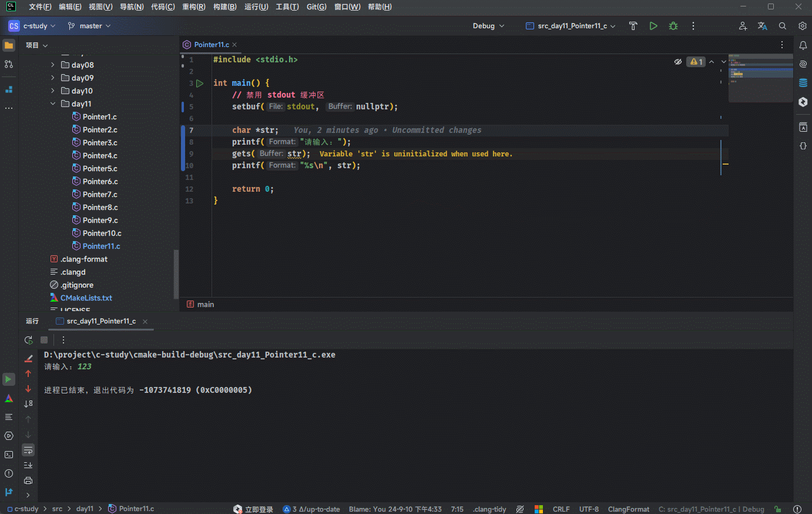This screenshot has height=514, width=812.
Task: Start debugging with the bug icon
Action: point(673,26)
